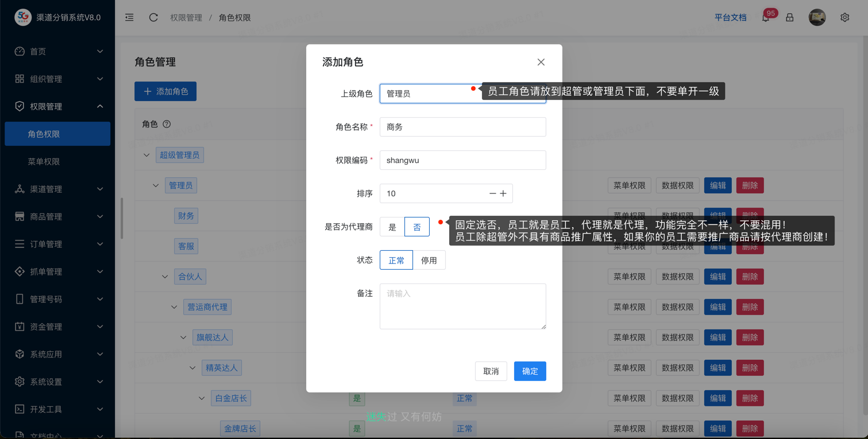Click 确定 to save the role

[x=530, y=371]
